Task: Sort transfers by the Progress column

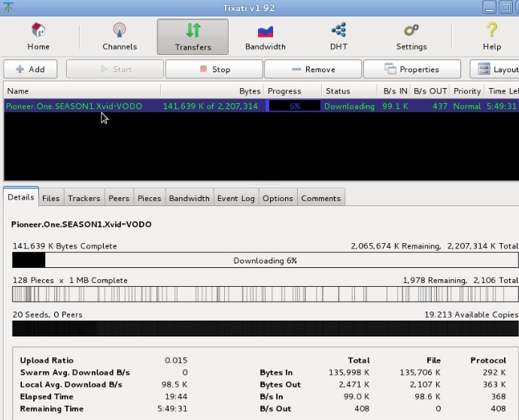Action: point(284,91)
